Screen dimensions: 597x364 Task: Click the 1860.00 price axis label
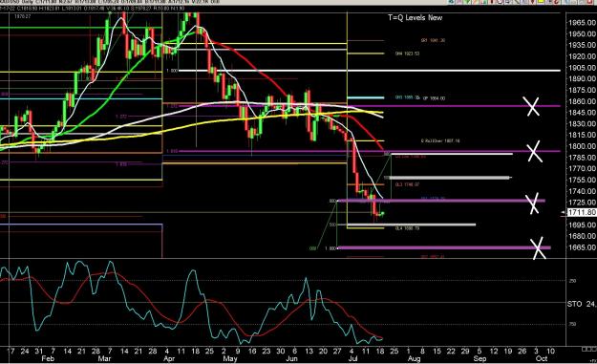[581, 101]
